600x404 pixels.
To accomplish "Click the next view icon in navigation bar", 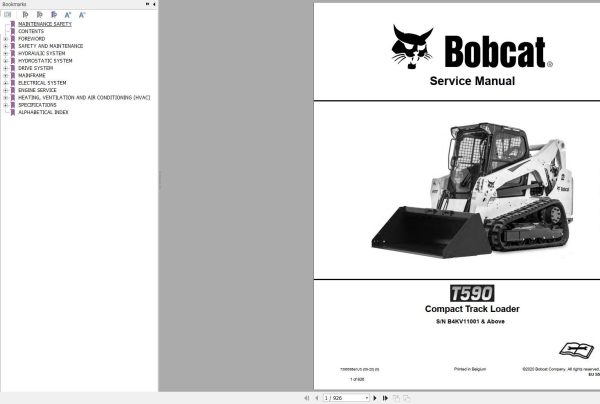I will pyautogui.click(x=407, y=398).
